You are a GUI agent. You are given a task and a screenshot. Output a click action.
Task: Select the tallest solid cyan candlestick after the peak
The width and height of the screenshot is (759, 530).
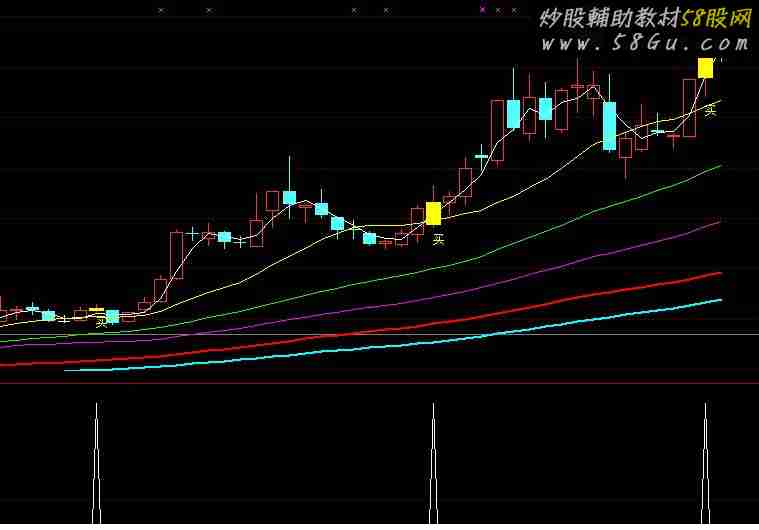[609, 126]
